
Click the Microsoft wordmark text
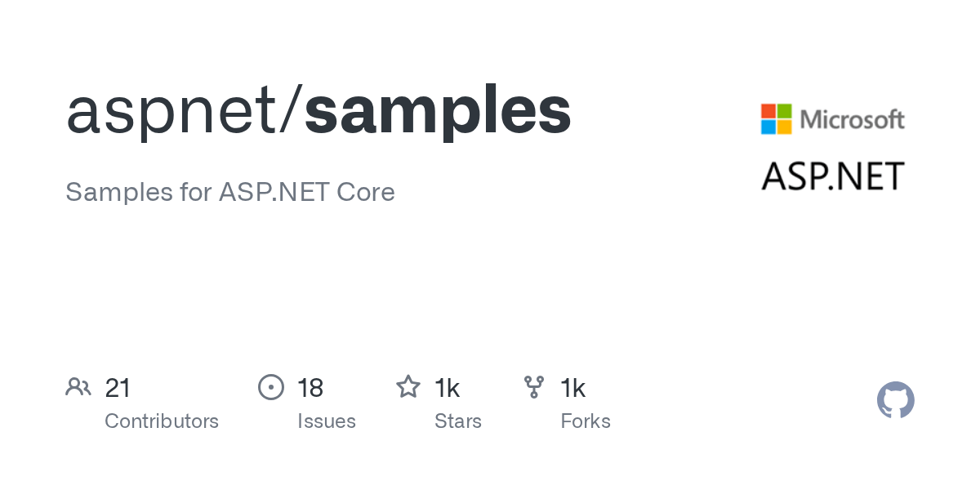point(853,120)
